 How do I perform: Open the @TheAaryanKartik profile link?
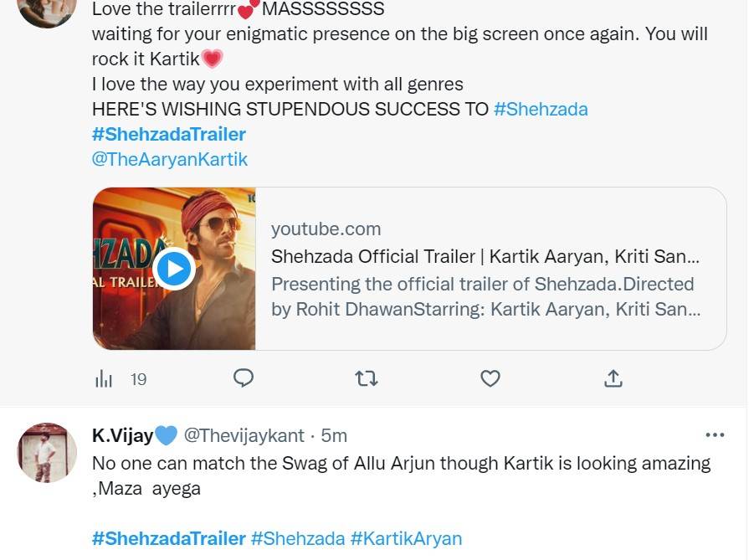(170, 159)
